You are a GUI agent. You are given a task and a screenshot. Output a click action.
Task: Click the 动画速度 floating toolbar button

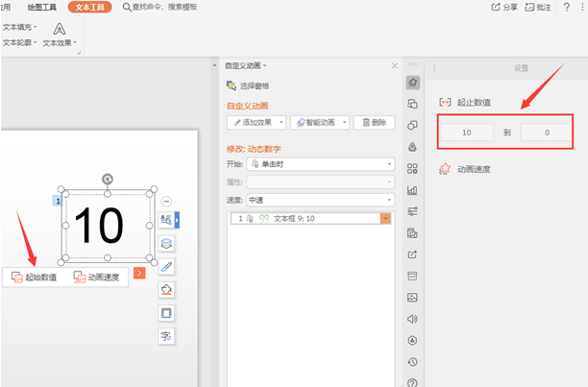[x=97, y=278]
